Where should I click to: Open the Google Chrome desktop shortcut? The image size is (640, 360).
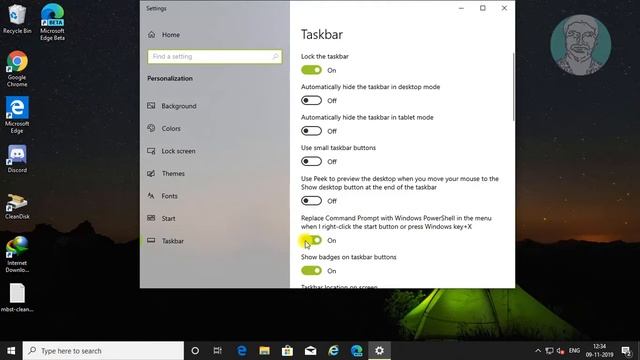17,69
